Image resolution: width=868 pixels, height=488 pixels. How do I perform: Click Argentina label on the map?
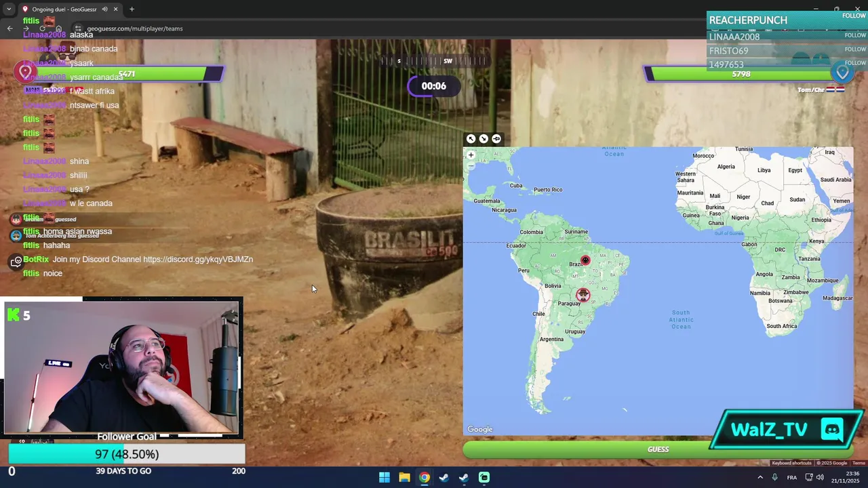tap(551, 339)
